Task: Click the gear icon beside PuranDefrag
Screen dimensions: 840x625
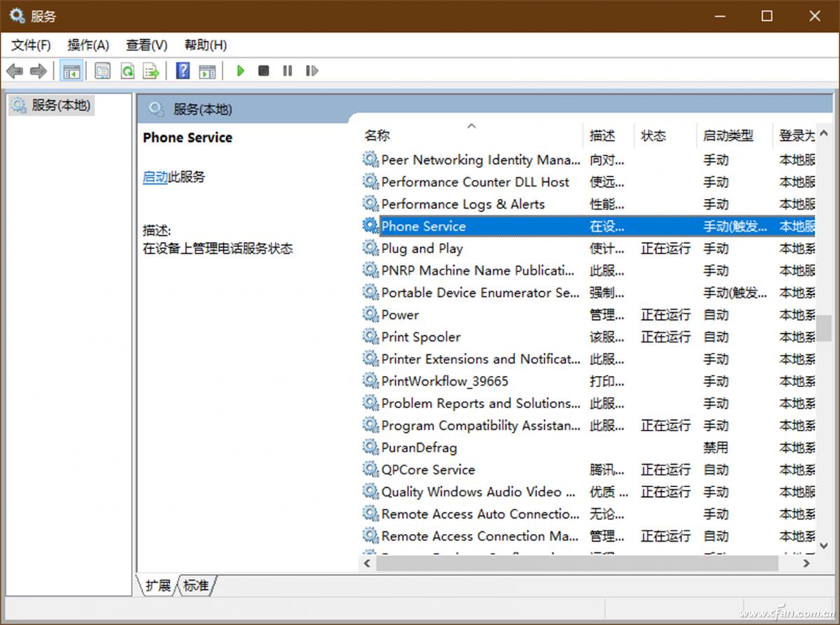Action: point(370,447)
